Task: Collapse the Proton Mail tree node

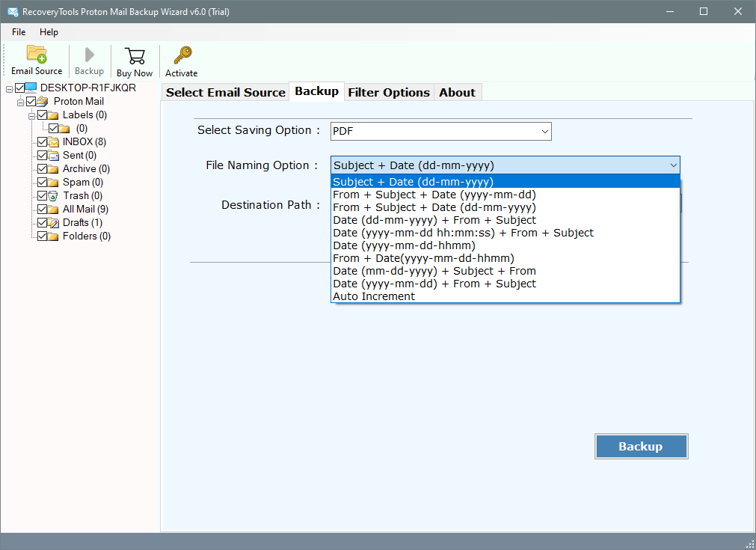Action: pyautogui.click(x=20, y=103)
